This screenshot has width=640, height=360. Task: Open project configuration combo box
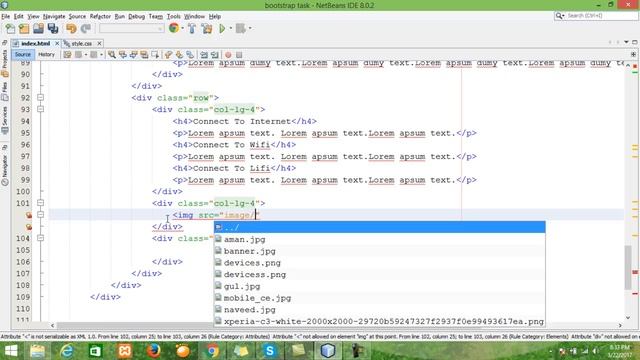click(131, 29)
